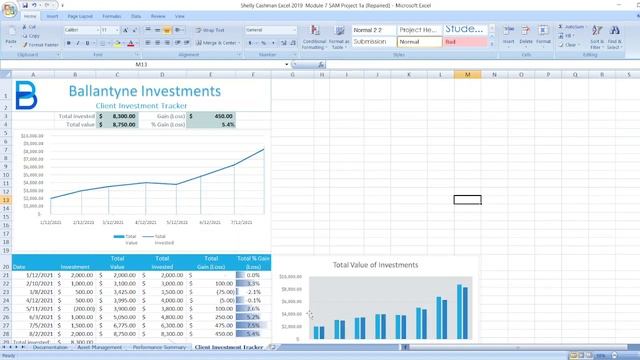Apply the Bad cell style
This screenshot has height=360, width=640.
coord(466,42)
